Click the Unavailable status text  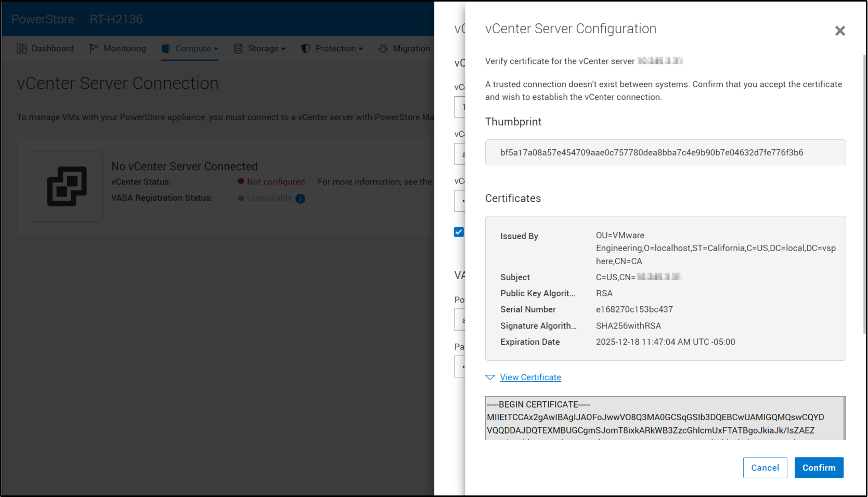tap(269, 198)
